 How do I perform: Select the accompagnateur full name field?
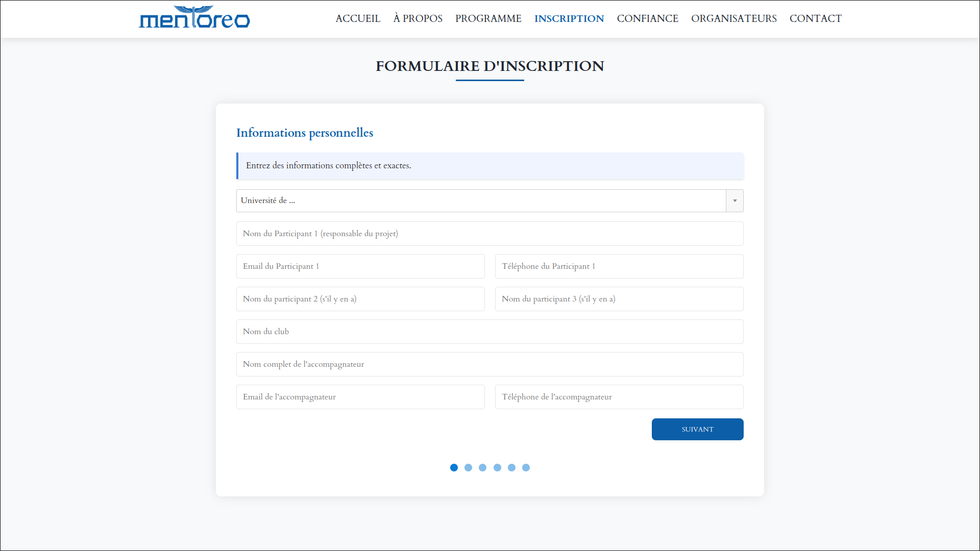489,364
